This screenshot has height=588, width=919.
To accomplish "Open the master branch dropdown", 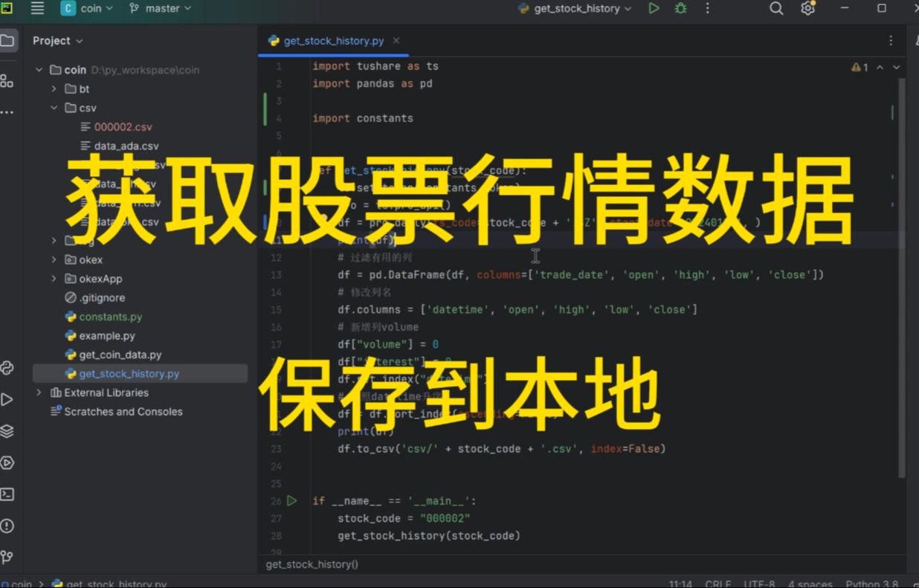I will click(x=160, y=8).
